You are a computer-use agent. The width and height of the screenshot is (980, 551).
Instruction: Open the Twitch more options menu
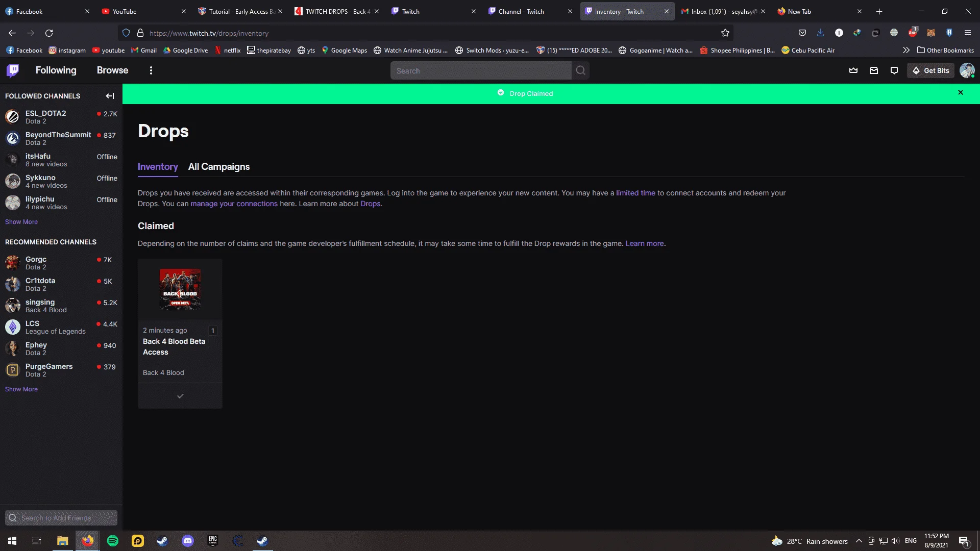pyautogui.click(x=151, y=70)
